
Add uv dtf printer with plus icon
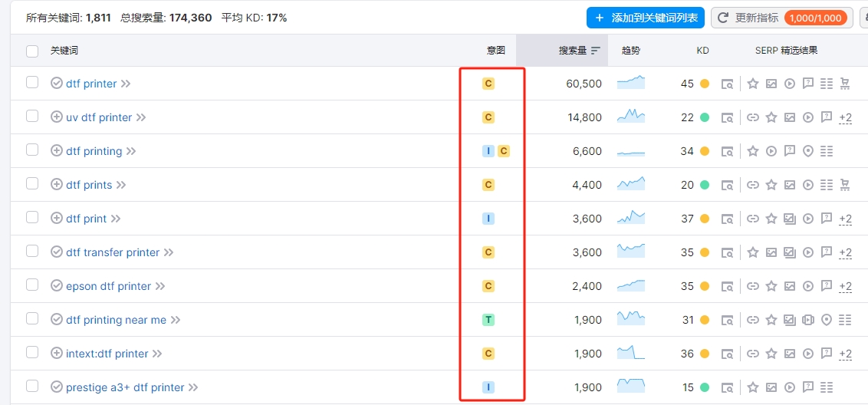click(x=57, y=117)
